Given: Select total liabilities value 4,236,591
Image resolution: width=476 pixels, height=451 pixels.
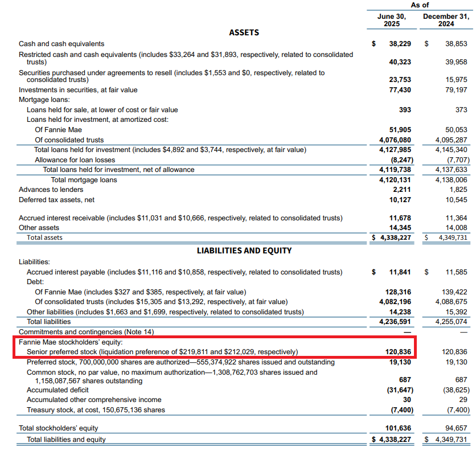Looking at the screenshot, I should tap(395, 322).
